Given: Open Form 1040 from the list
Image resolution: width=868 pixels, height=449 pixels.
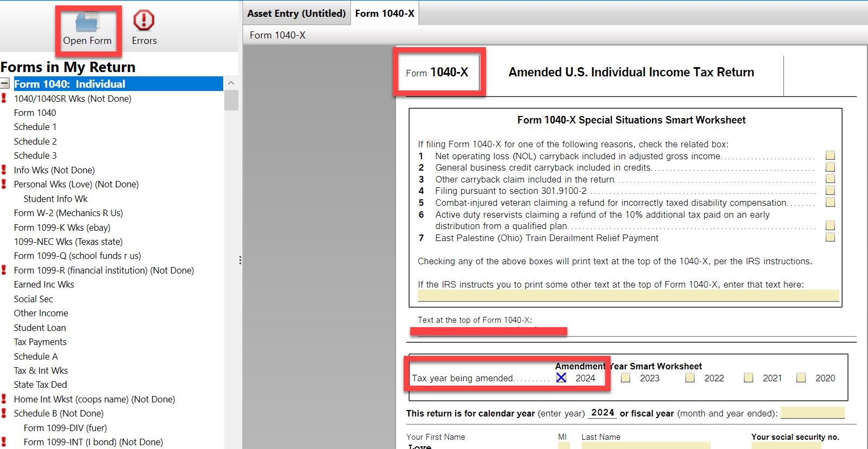Looking at the screenshot, I should (35, 113).
